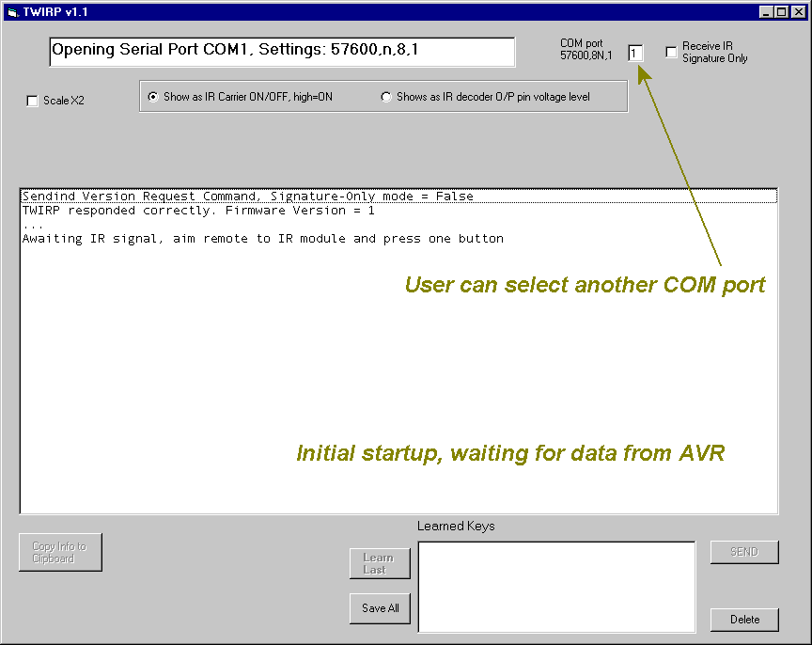Click the COM port number input field
Viewport: 812px width, 645px height.
click(x=635, y=54)
